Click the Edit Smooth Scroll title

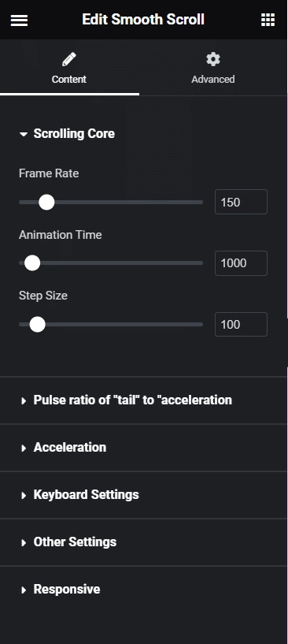click(x=143, y=19)
